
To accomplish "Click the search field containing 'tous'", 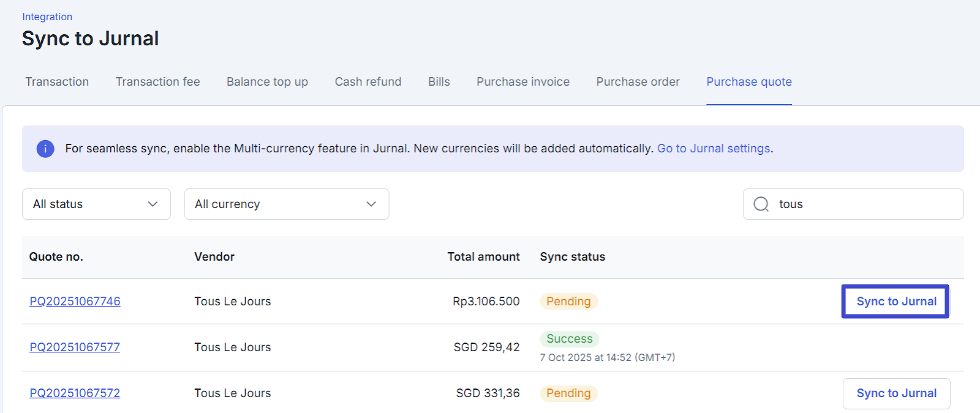I will click(x=864, y=204).
